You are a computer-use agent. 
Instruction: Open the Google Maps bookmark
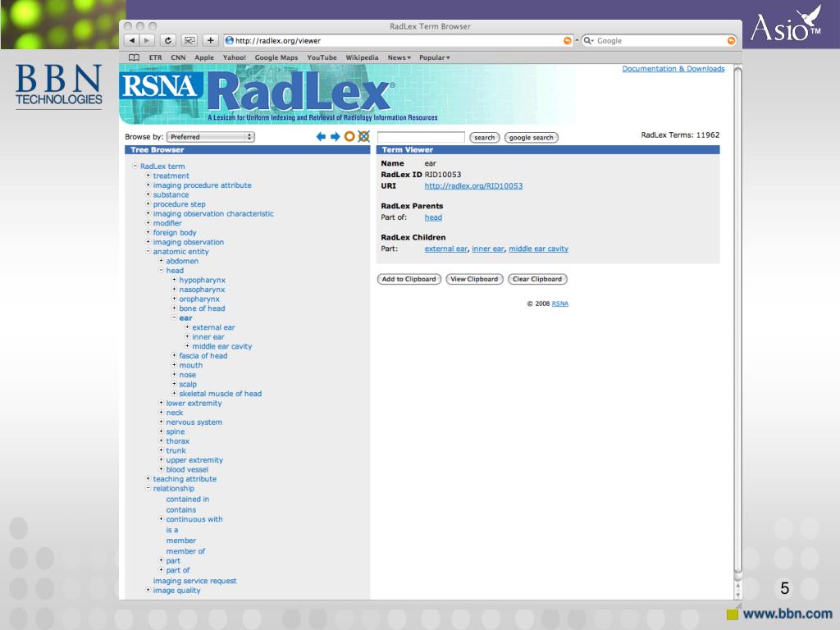click(276, 57)
